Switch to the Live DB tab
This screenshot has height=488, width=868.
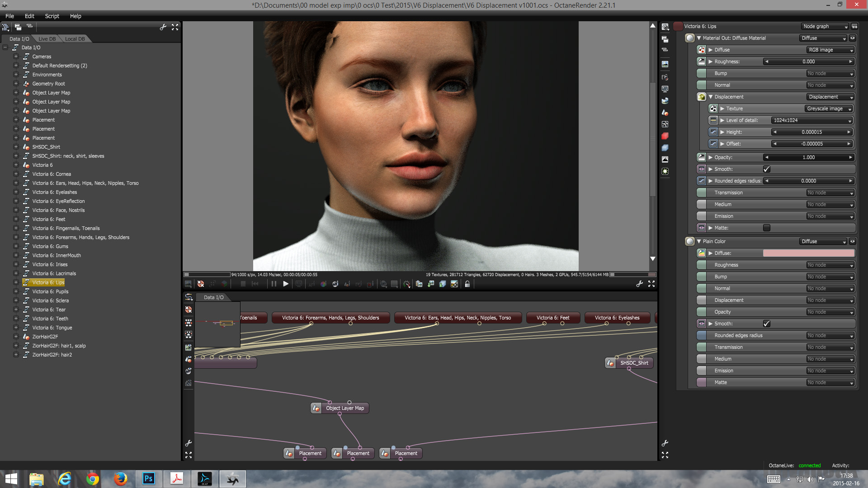tap(47, 39)
